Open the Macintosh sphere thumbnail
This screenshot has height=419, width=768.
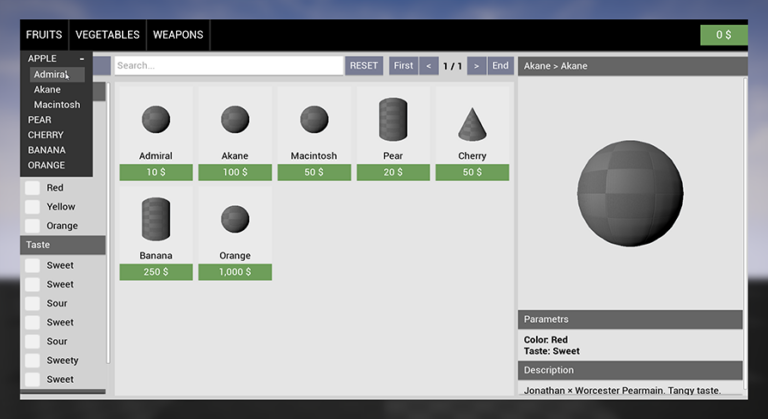click(x=314, y=120)
